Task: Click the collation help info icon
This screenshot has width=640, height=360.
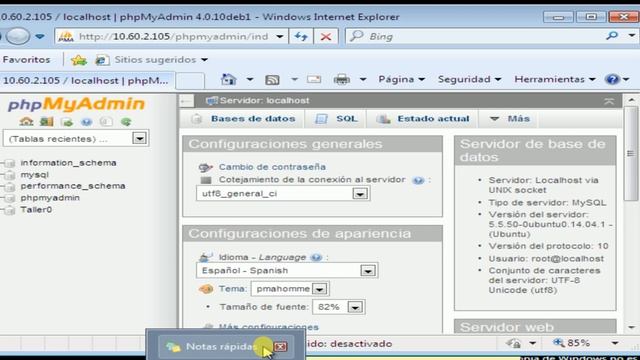Action: (418, 180)
